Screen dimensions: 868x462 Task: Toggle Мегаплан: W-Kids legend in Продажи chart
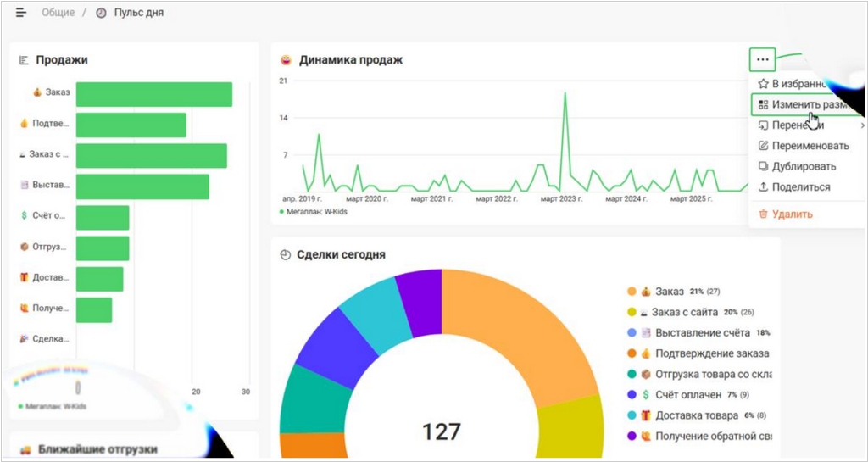click(55, 407)
